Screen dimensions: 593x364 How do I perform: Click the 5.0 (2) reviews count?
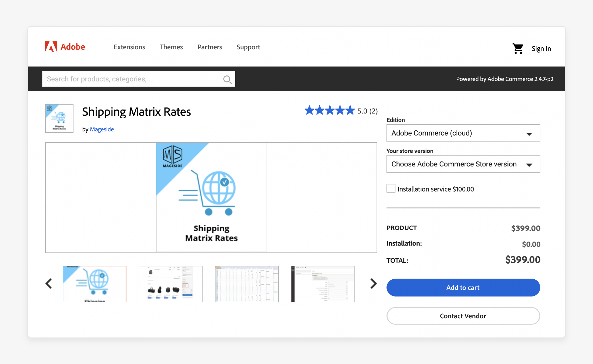[x=367, y=111]
